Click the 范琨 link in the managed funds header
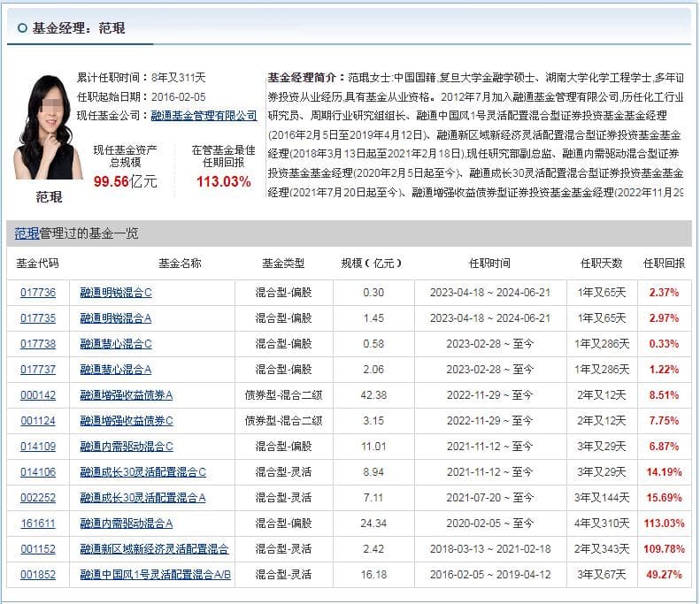The height and width of the screenshot is (604, 700). (x=27, y=233)
